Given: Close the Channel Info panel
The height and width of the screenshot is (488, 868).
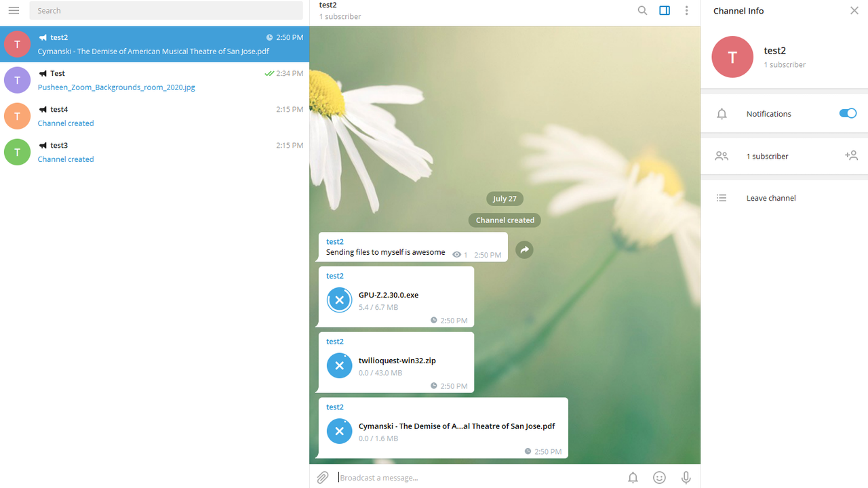Looking at the screenshot, I should pyautogui.click(x=854, y=11).
